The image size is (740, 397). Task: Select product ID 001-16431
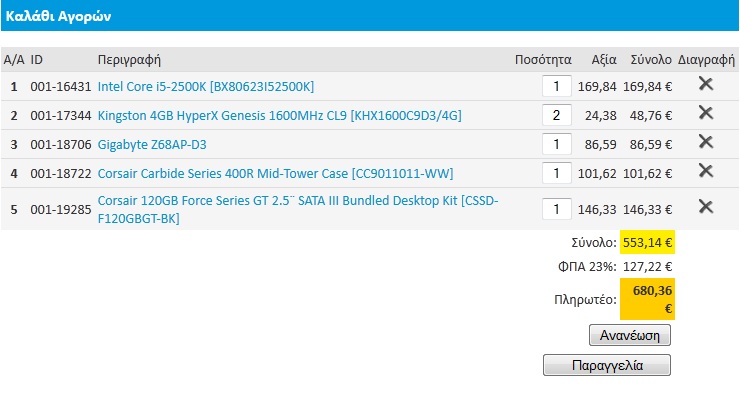(60, 86)
